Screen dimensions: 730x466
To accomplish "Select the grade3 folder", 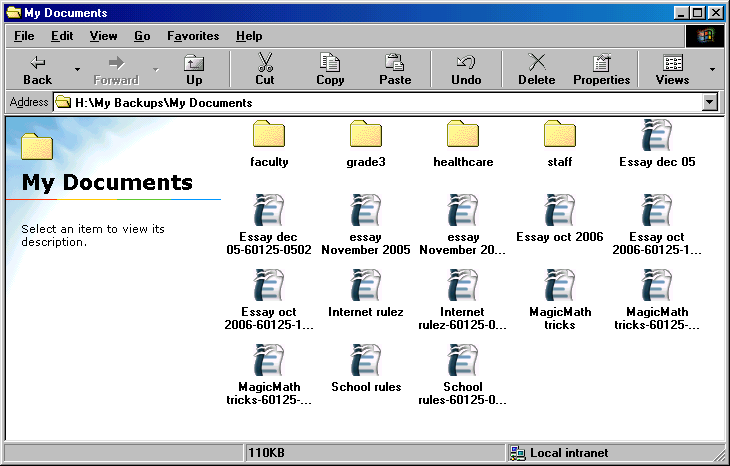I will coord(366,143).
